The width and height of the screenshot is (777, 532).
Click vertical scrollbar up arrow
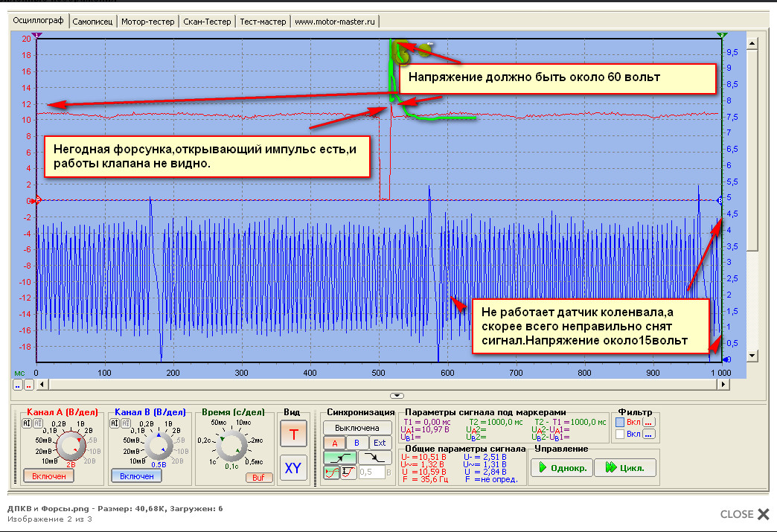tap(752, 44)
